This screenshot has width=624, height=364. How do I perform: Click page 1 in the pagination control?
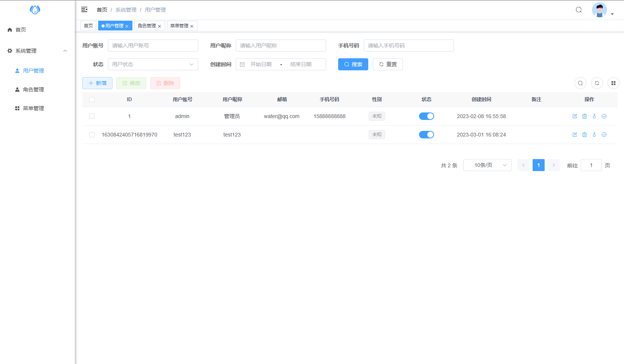(x=538, y=165)
